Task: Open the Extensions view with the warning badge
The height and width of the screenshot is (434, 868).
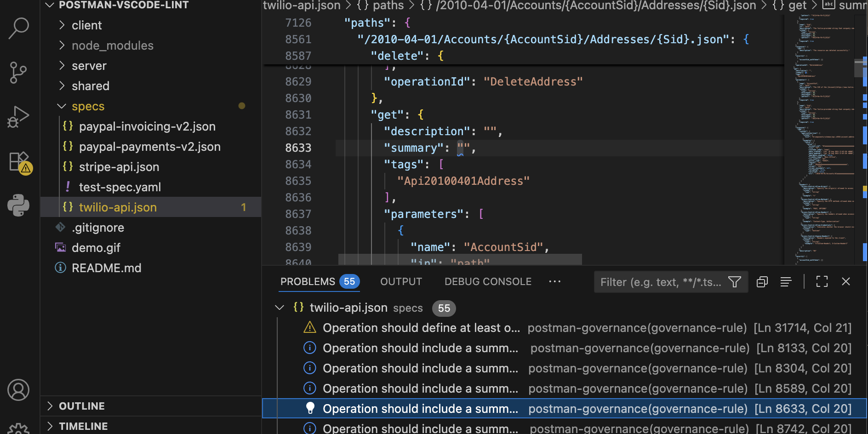Action: point(18,161)
